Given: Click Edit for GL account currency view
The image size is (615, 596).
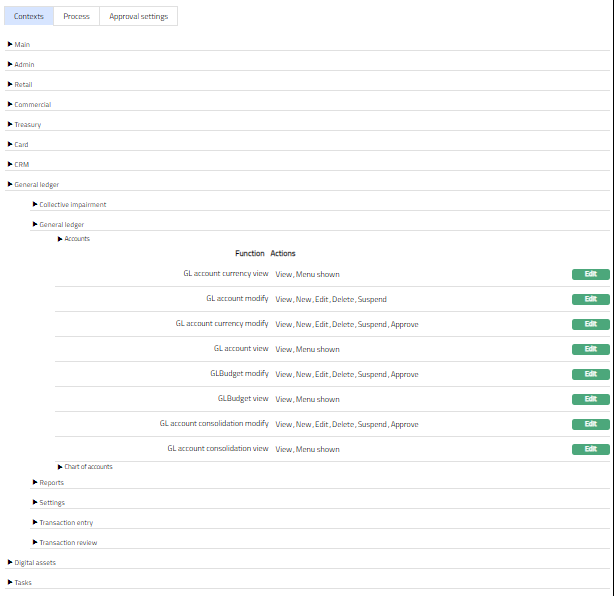Looking at the screenshot, I should (x=590, y=274).
